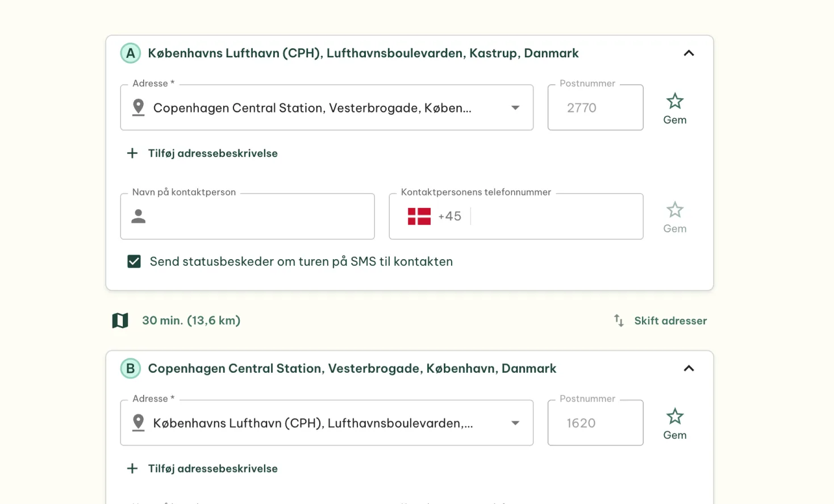Click Skift adresser to swap the addresses
The image size is (834, 504).
670,320
